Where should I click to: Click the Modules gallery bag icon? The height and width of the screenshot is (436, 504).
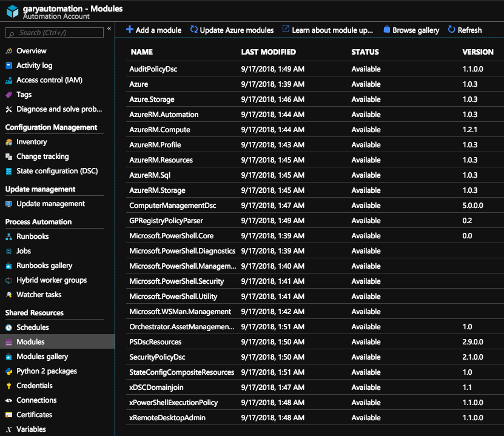9,357
